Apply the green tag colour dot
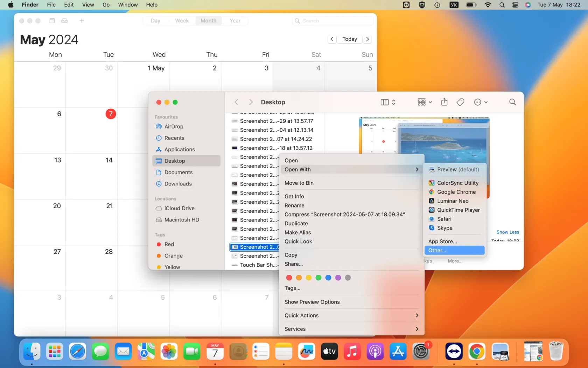 pos(318,278)
